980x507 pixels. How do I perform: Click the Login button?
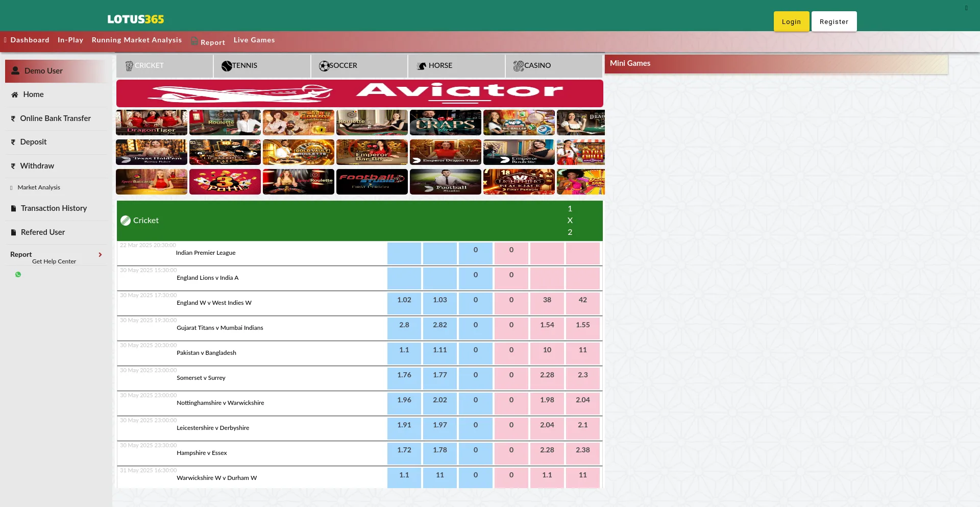pos(791,21)
